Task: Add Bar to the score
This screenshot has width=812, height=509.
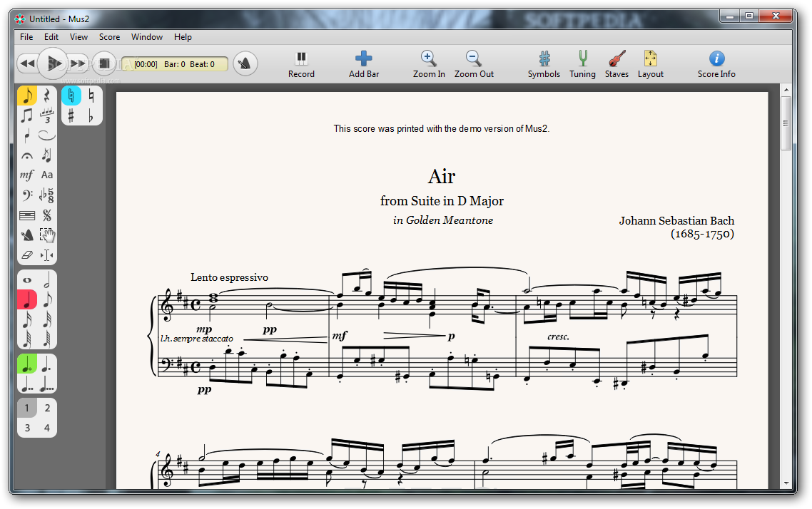Action: click(x=363, y=65)
